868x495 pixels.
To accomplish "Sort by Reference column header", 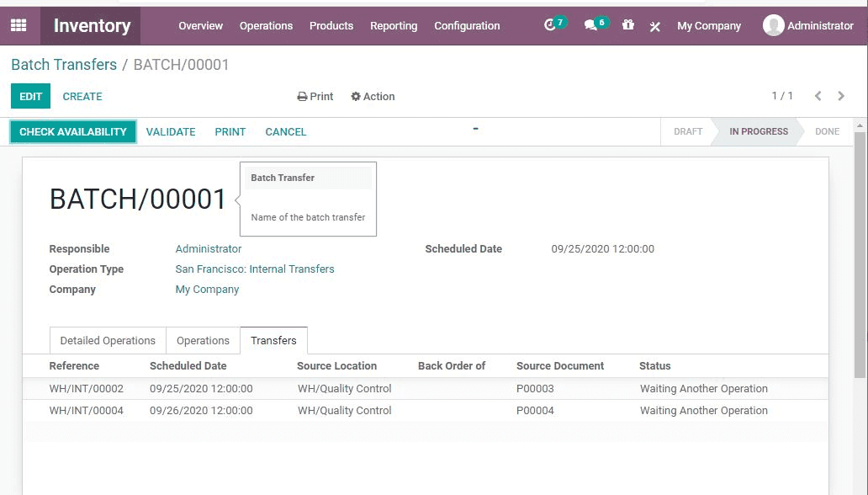I will (x=74, y=366).
